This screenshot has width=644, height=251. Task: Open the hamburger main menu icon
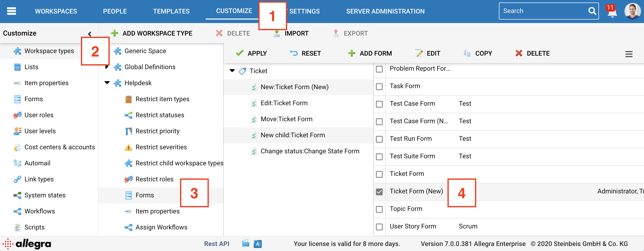[x=12, y=11]
